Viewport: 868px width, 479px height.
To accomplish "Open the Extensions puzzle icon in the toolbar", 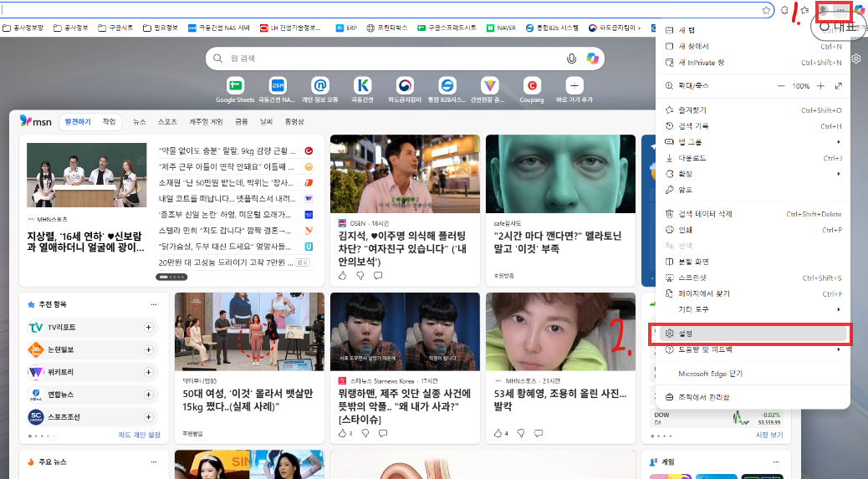I will 784,10.
